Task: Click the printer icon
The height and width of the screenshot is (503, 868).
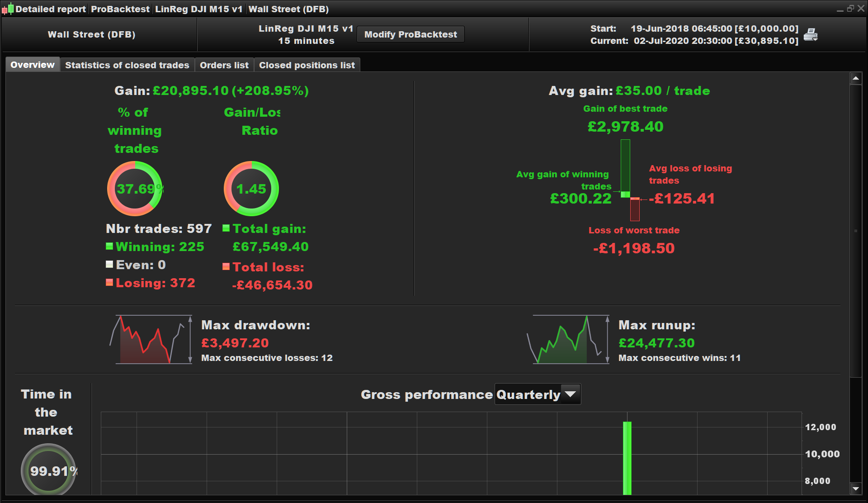Action: (810, 34)
